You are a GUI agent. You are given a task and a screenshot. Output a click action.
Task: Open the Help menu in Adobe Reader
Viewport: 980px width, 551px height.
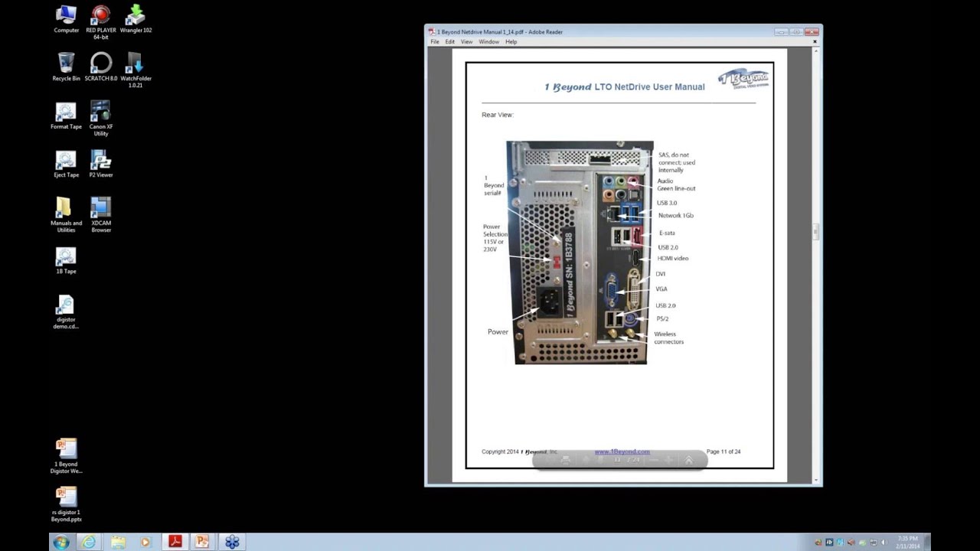(511, 42)
